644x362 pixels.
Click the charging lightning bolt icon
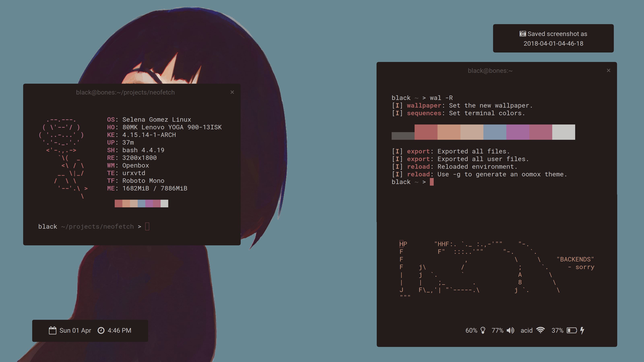click(x=582, y=330)
